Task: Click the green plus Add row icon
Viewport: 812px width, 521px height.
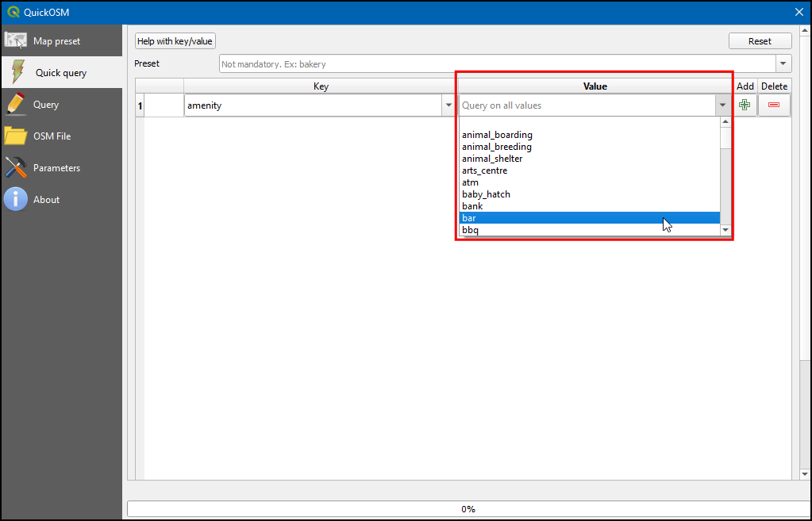Action: [x=745, y=105]
